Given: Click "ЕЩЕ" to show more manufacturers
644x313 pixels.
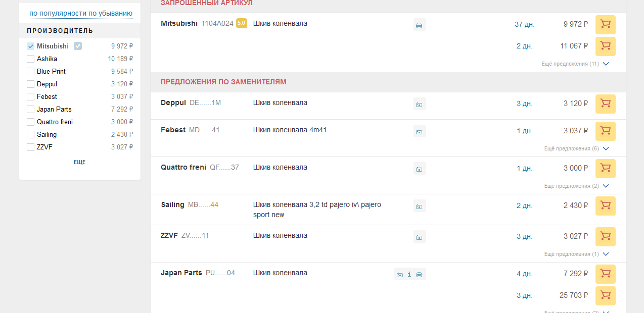Looking at the screenshot, I should click(x=79, y=163).
